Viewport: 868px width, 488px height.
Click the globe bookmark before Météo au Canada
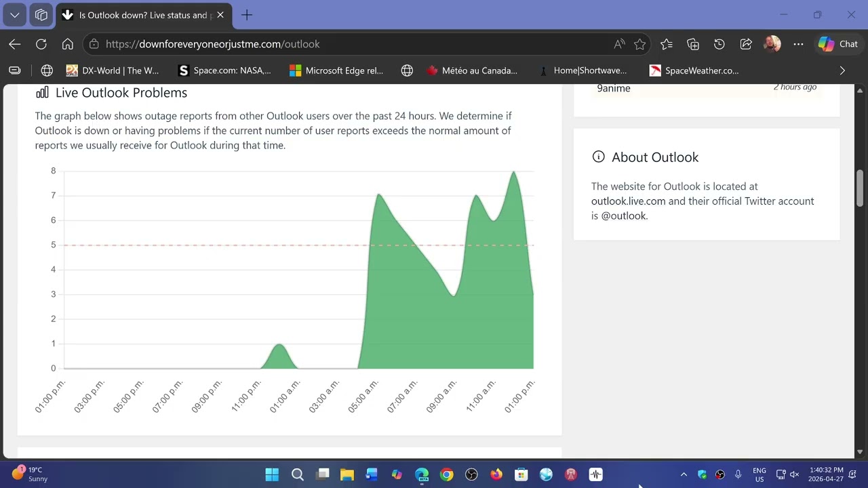coord(407,70)
